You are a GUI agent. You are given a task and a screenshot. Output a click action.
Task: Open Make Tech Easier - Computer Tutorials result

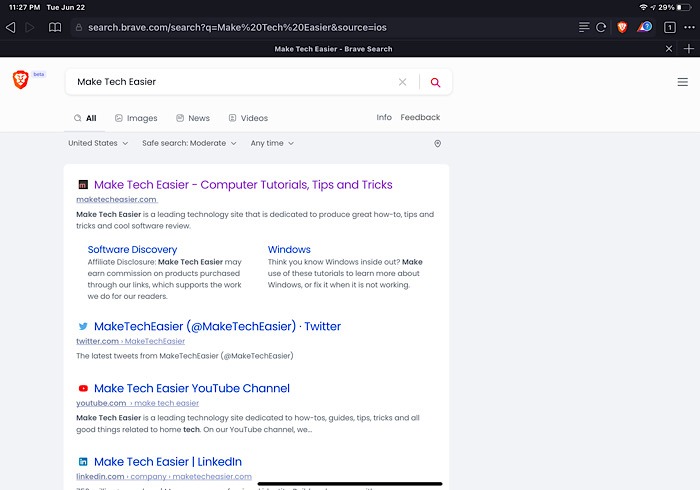243,185
